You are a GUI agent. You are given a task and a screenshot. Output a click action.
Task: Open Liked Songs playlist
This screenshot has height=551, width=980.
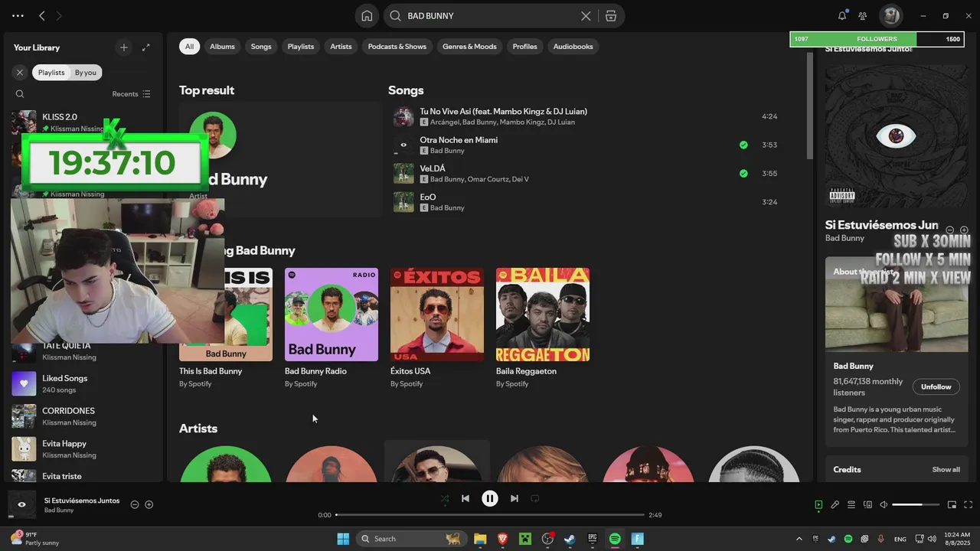[x=84, y=383]
